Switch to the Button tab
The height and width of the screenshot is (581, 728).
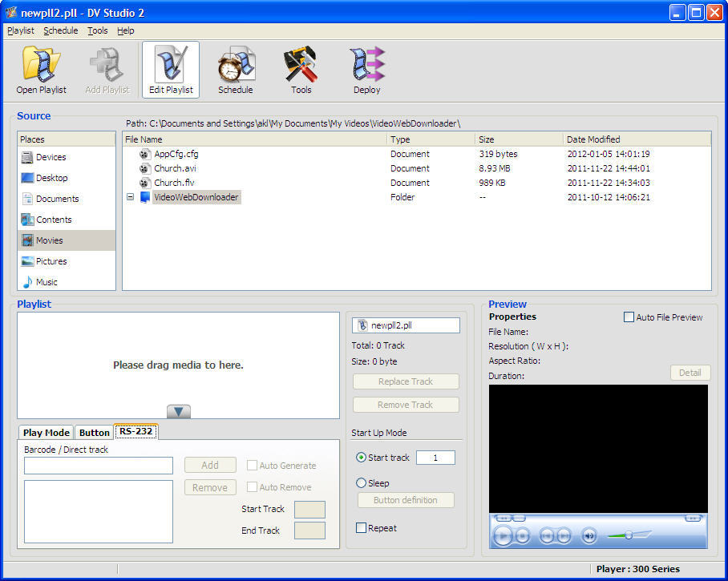[95, 433]
